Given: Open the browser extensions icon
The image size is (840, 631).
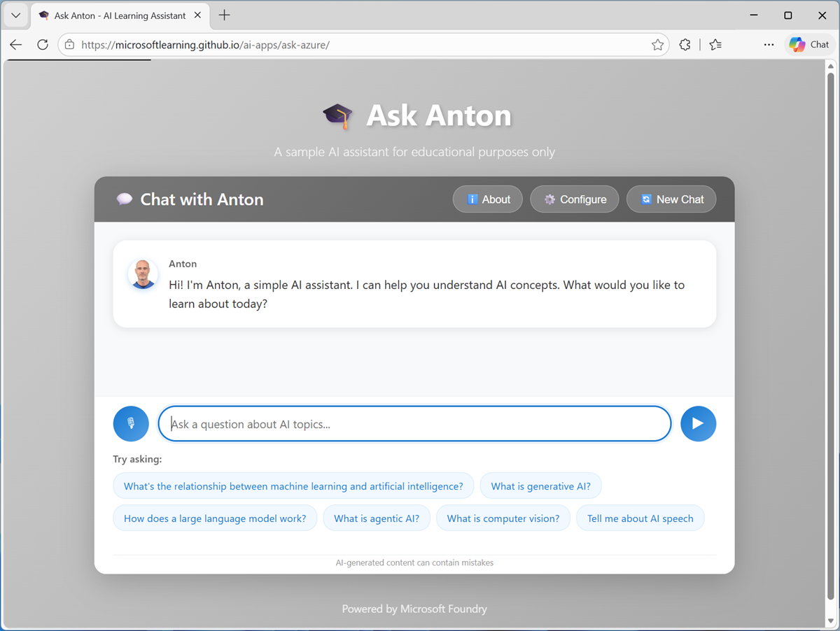Looking at the screenshot, I should pyautogui.click(x=684, y=44).
